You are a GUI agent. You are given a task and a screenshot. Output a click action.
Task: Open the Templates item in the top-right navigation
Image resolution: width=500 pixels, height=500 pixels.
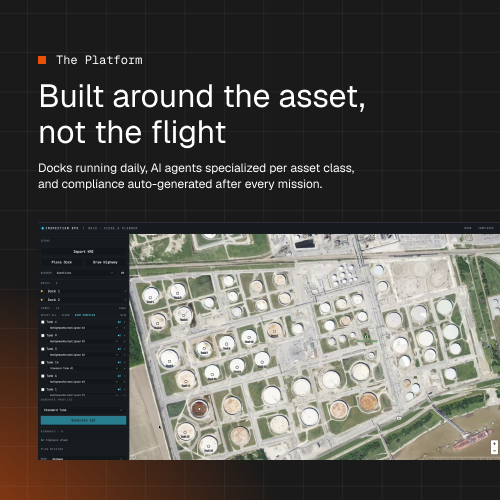486,228
